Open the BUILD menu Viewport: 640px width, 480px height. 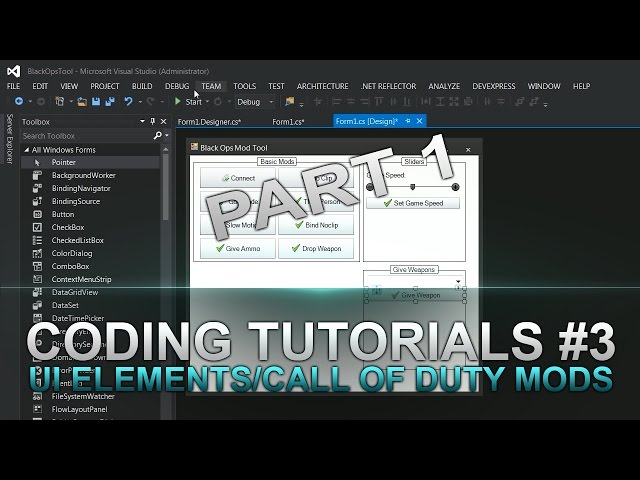tap(142, 86)
